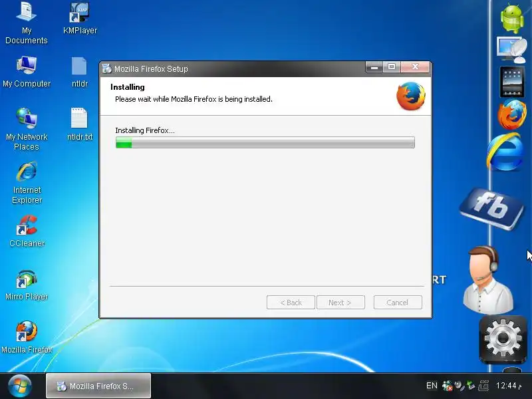The width and height of the screenshot is (532, 399).
Task: Click the support agent headset icon
Action: click(488, 279)
